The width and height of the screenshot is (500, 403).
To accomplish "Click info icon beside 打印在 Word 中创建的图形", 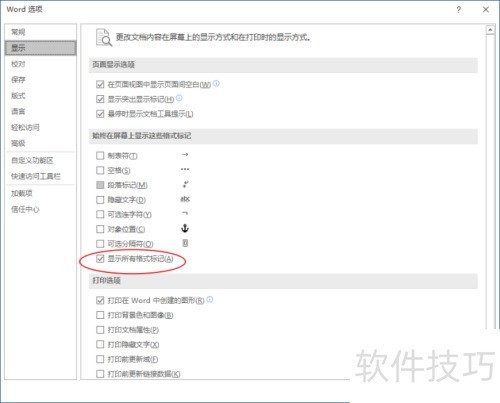I will [x=210, y=299].
